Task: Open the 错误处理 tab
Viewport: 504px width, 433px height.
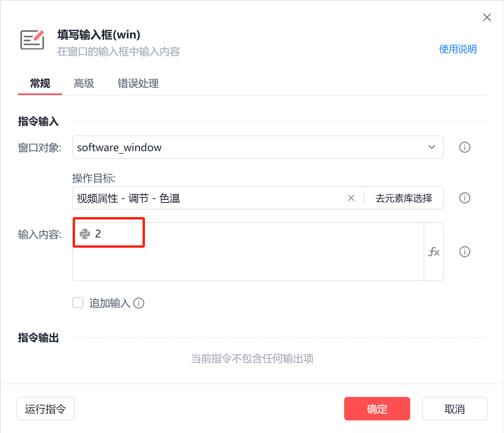Action: (x=138, y=83)
